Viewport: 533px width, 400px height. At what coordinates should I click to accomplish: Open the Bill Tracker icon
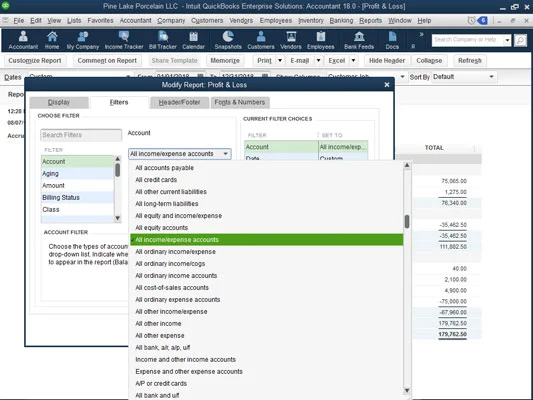(x=162, y=40)
